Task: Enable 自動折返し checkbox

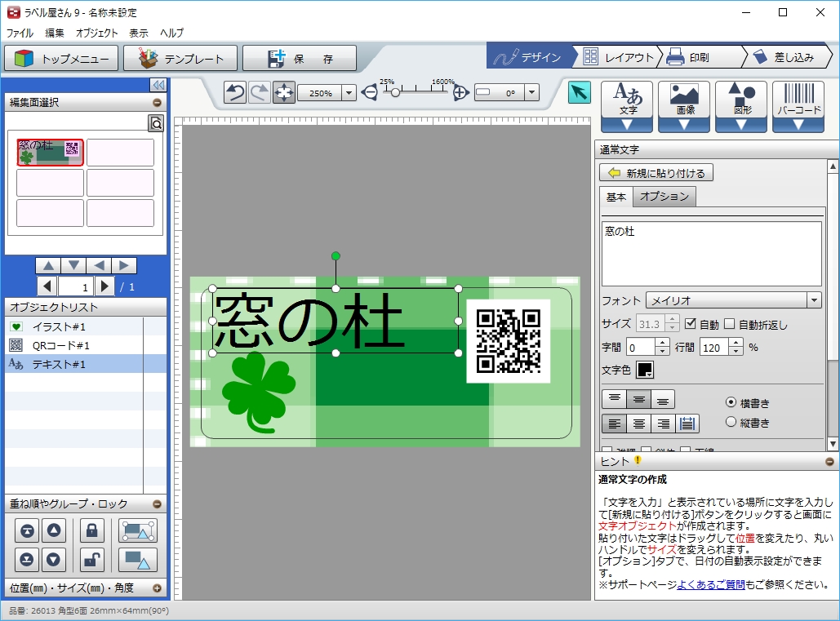Action: (x=729, y=323)
